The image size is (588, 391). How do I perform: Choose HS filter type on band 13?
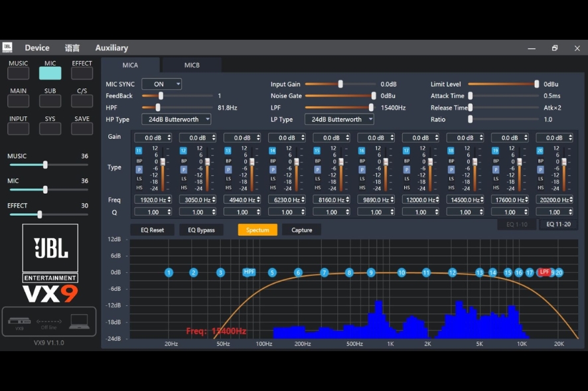228,188
